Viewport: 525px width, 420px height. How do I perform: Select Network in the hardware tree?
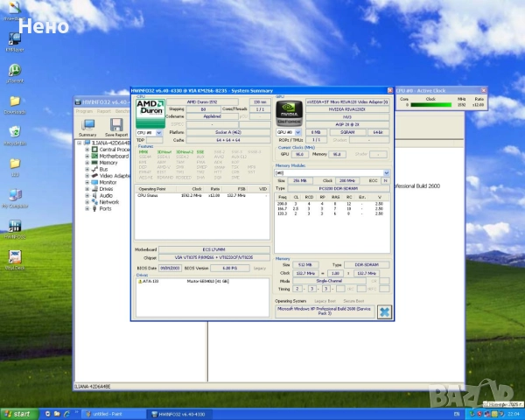coord(109,202)
